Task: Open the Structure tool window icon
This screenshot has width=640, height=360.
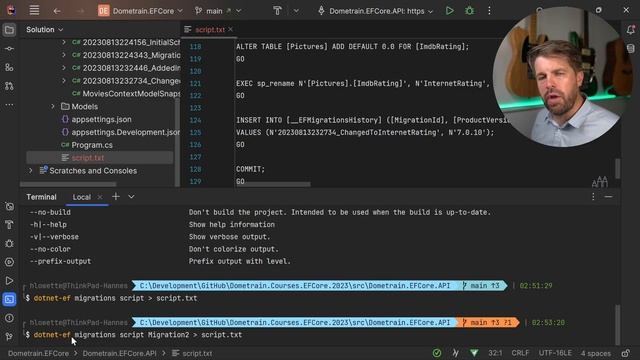Action: [9, 67]
